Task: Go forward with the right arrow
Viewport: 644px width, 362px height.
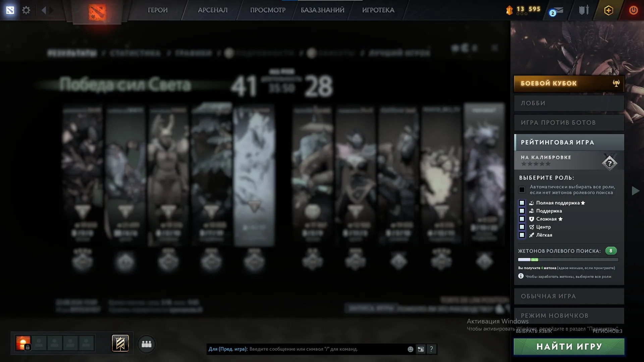Action: [x=51, y=10]
